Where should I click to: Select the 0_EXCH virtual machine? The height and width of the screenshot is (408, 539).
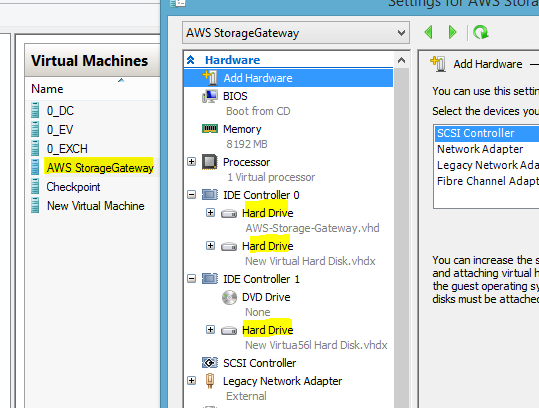(67, 149)
